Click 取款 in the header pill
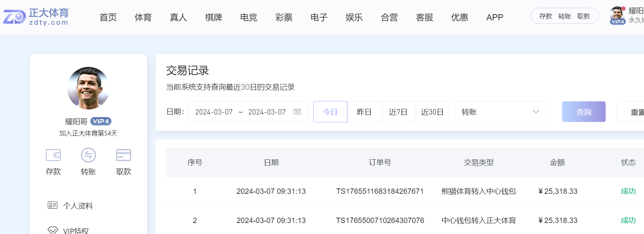Image resolution: width=644 pixels, height=234 pixels. click(x=584, y=16)
